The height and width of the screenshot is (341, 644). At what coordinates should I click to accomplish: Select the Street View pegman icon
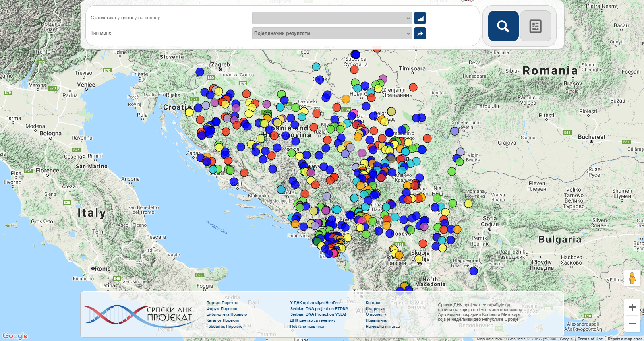pyautogui.click(x=632, y=278)
